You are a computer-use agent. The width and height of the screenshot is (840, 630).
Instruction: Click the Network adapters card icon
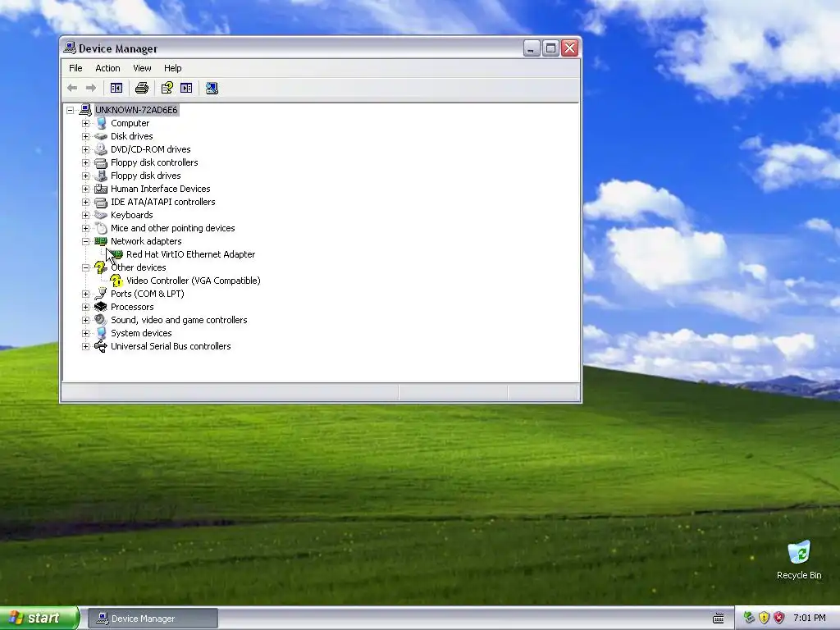tap(101, 241)
